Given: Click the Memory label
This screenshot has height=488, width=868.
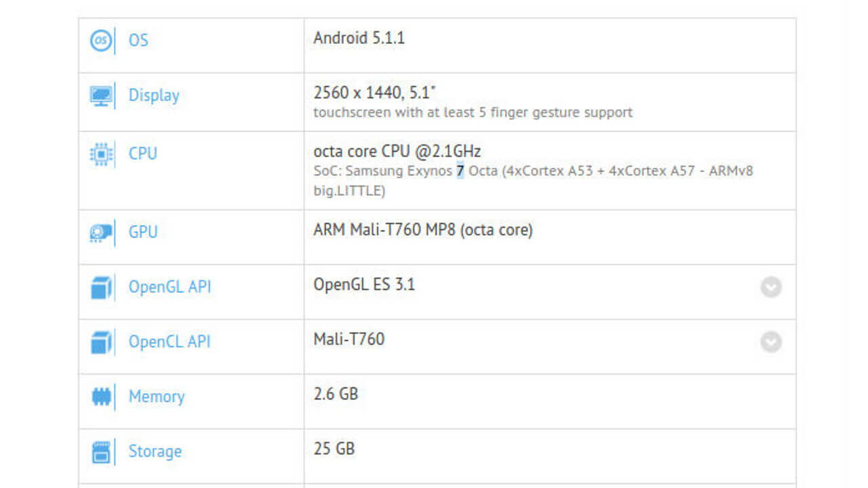Looking at the screenshot, I should tap(157, 396).
